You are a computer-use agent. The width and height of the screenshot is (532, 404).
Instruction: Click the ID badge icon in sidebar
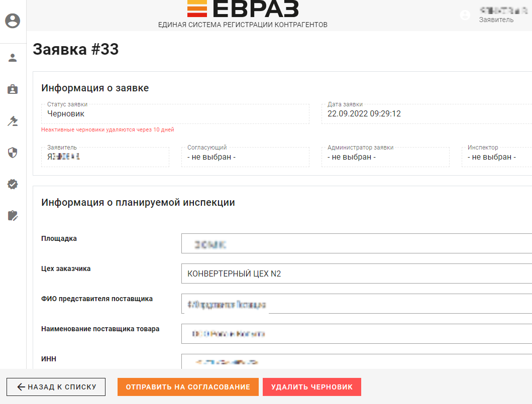coord(13,89)
